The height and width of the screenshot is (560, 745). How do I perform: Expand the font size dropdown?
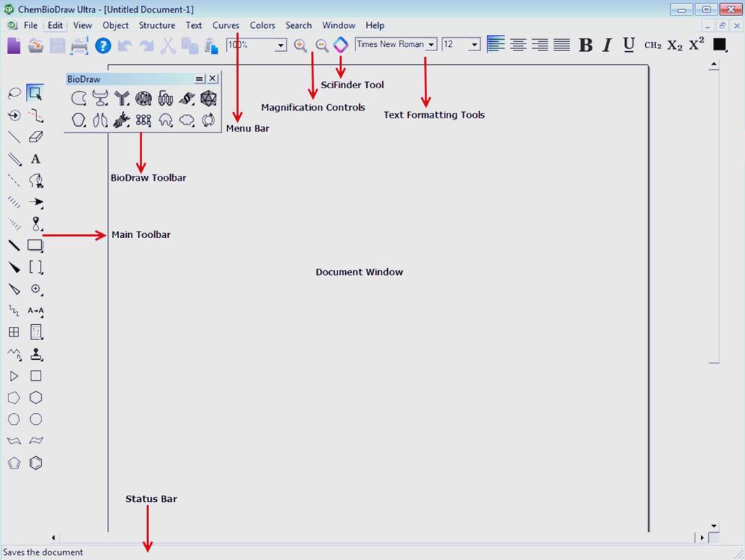coord(475,44)
